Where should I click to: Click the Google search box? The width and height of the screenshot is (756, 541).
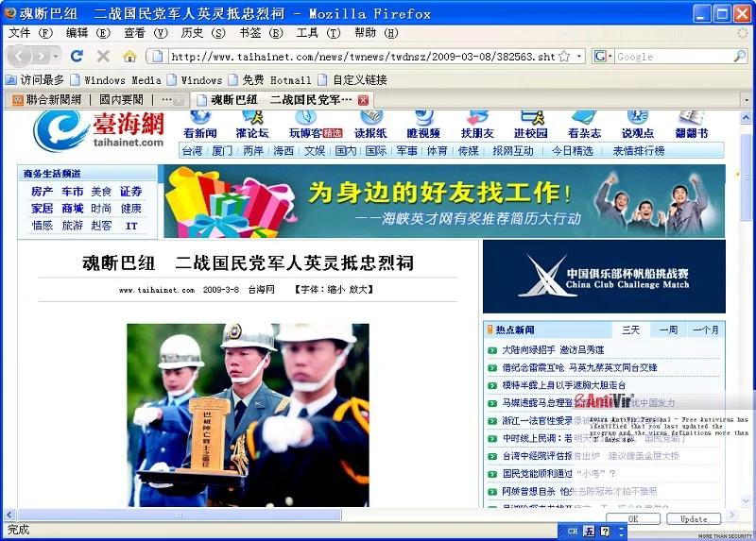click(x=674, y=57)
